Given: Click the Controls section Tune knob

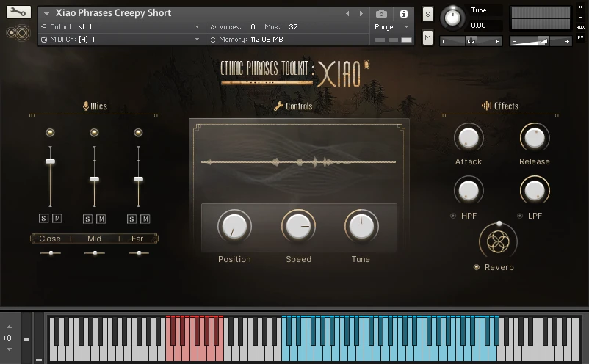Looking at the screenshot, I should click(x=361, y=226).
